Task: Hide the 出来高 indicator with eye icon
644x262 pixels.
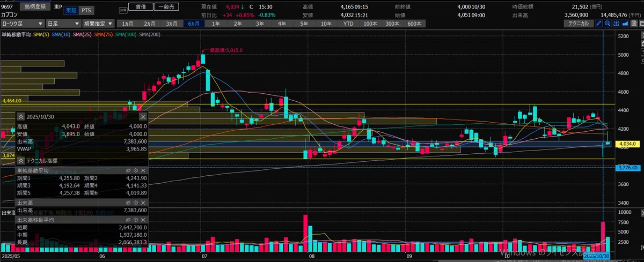Action: point(128,202)
